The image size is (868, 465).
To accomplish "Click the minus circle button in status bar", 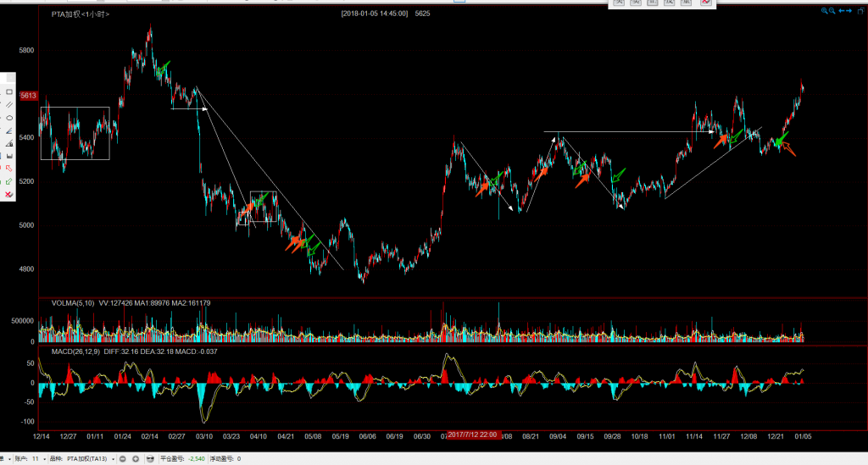I will click(x=123, y=458).
